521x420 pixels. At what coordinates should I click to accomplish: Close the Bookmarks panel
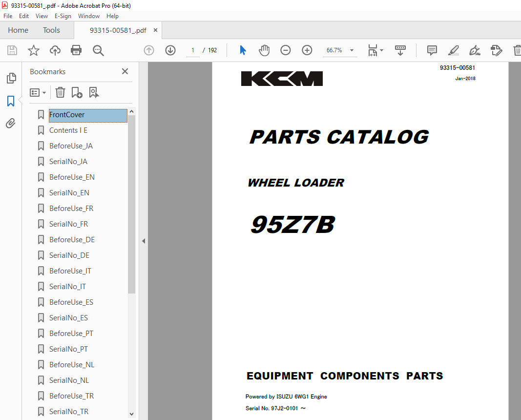125,71
